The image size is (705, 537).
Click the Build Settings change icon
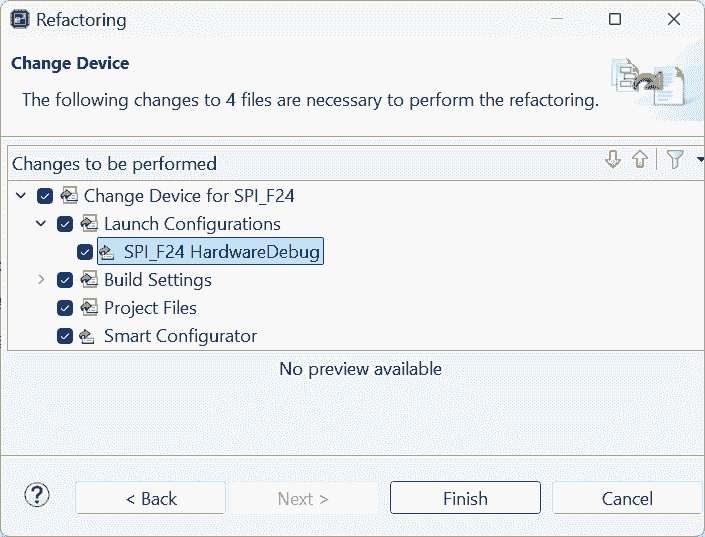coord(89,280)
